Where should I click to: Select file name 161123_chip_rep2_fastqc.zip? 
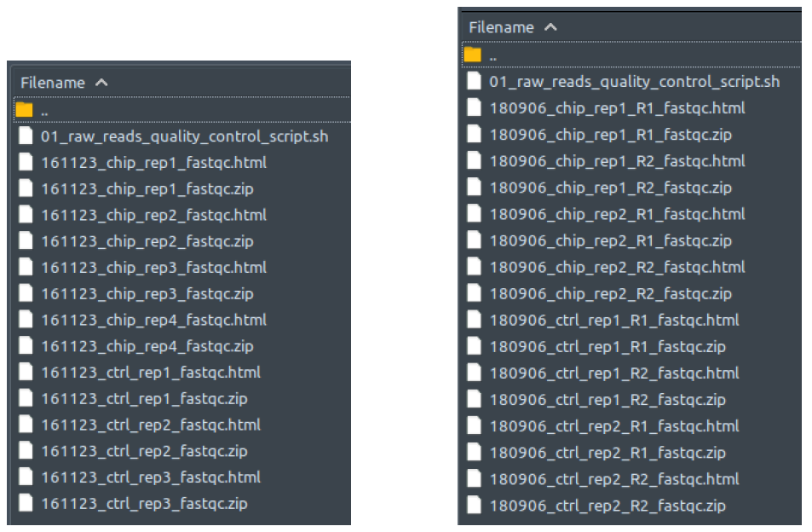pos(147,241)
